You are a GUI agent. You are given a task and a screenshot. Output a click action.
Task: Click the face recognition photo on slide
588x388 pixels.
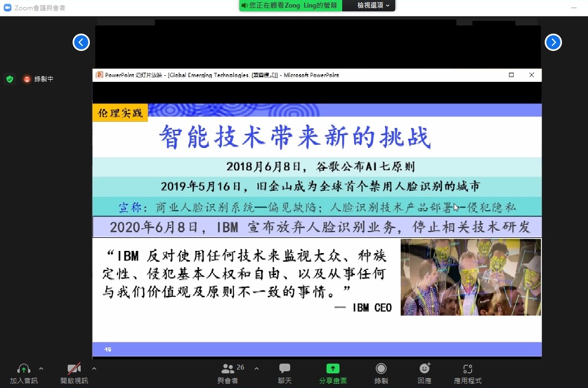click(x=470, y=277)
